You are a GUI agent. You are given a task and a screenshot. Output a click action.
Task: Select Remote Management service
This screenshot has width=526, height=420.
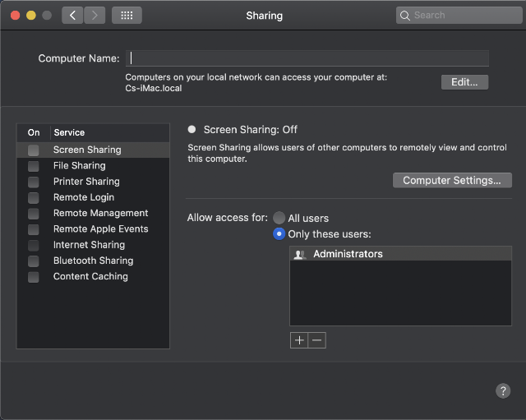[93, 213]
